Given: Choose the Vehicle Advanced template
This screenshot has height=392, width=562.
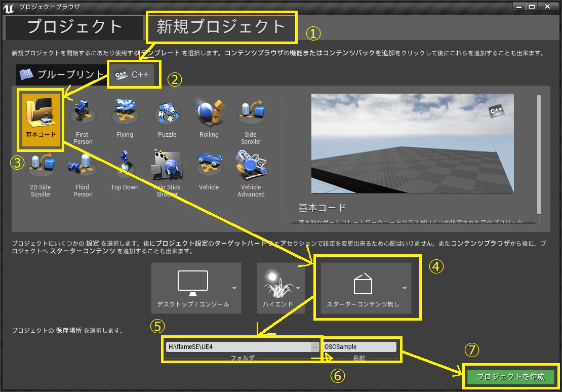Looking at the screenshot, I should click(x=251, y=174).
